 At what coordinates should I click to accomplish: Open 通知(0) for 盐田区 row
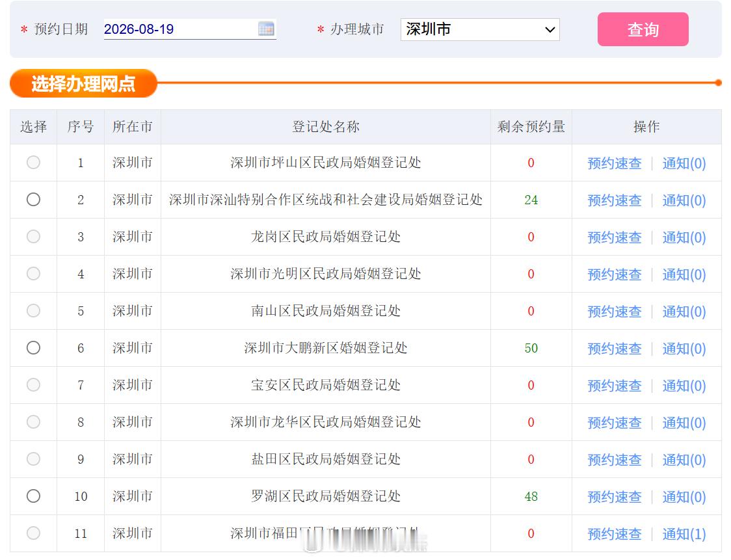coord(684,460)
